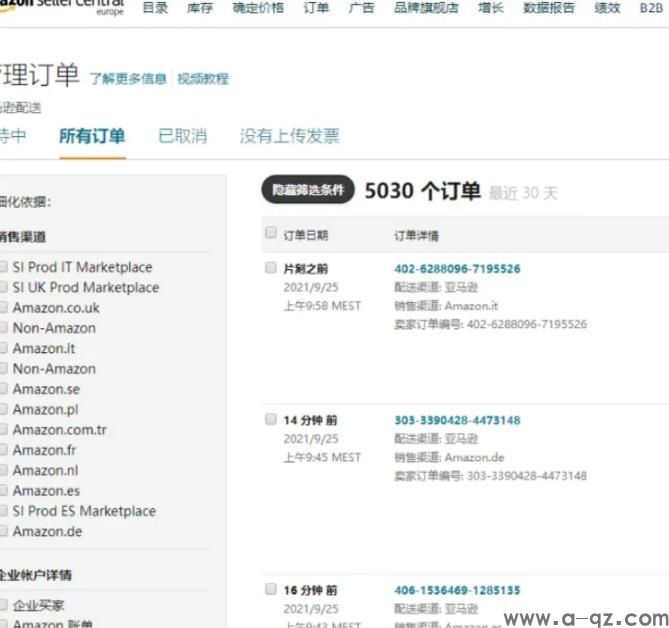Check Amazon.fr channel filter
This screenshot has height=628, width=669.
(3, 450)
